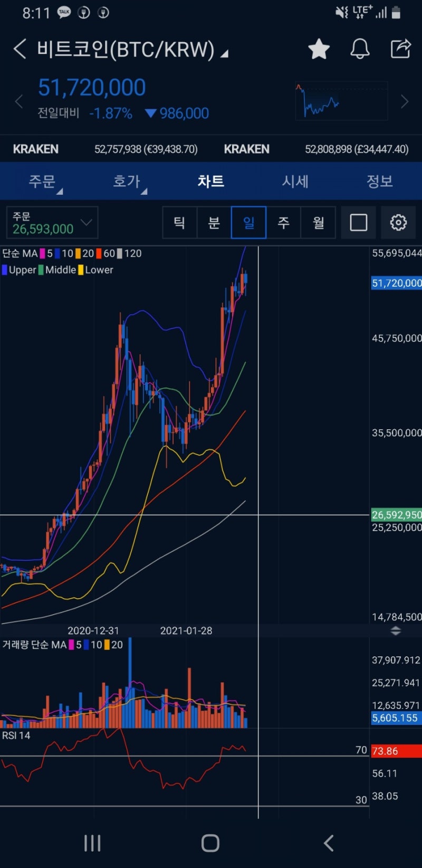Tap the 단순 MA indicator label
The height and width of the screenshot is (868, 422).
click(x=20, y=253)
